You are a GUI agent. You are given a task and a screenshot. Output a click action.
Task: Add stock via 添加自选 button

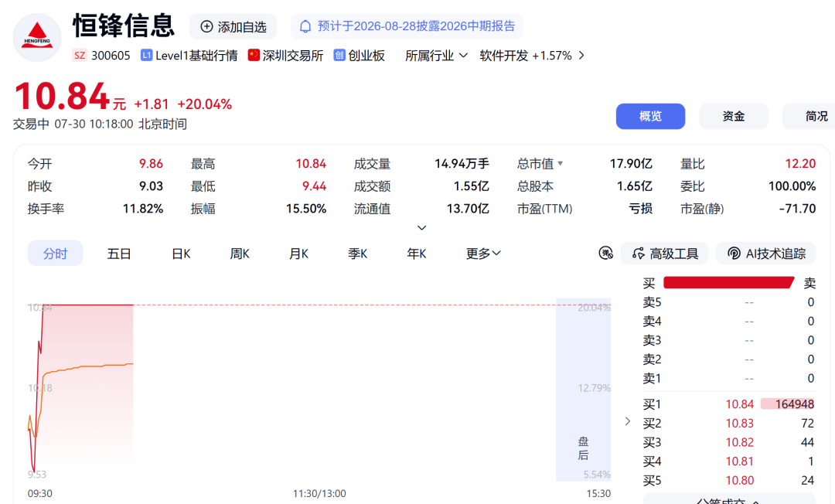233,26
